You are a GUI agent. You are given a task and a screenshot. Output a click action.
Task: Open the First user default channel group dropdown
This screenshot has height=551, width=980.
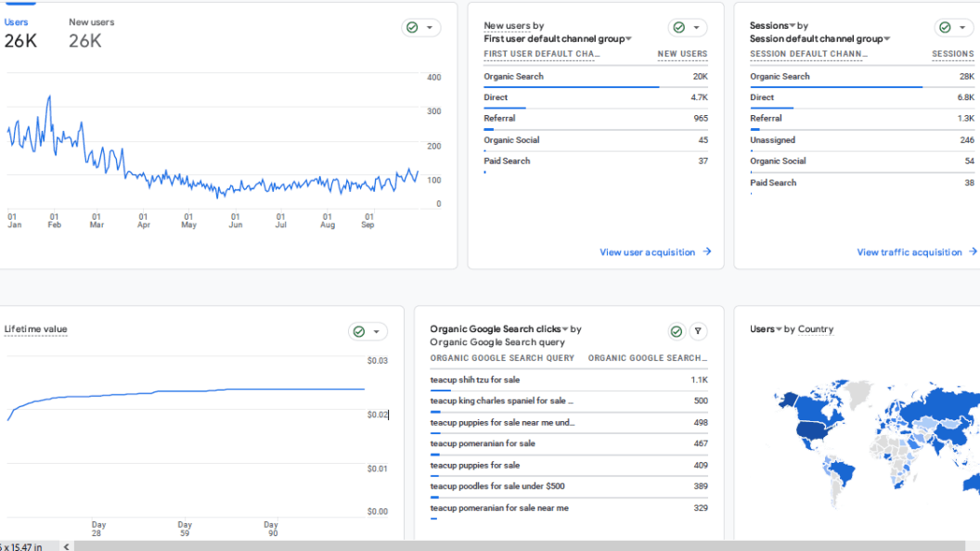click(627, 38)
